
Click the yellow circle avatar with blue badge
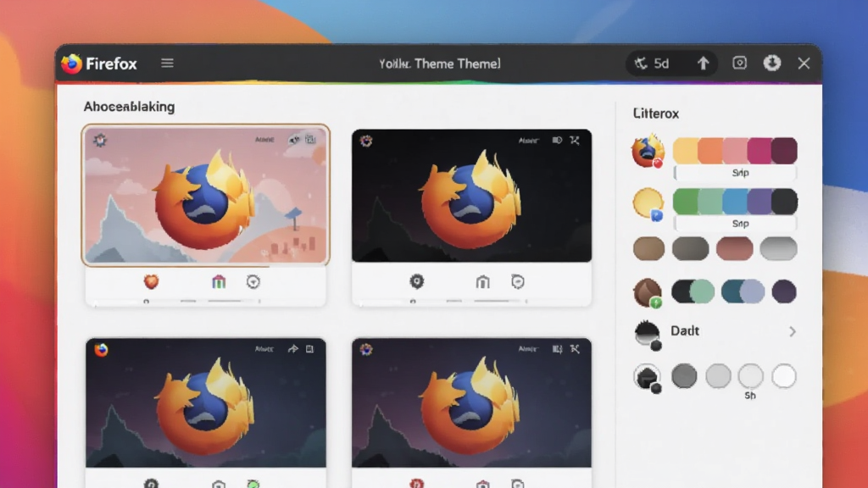pyautogui.click(x=648, y=203)
